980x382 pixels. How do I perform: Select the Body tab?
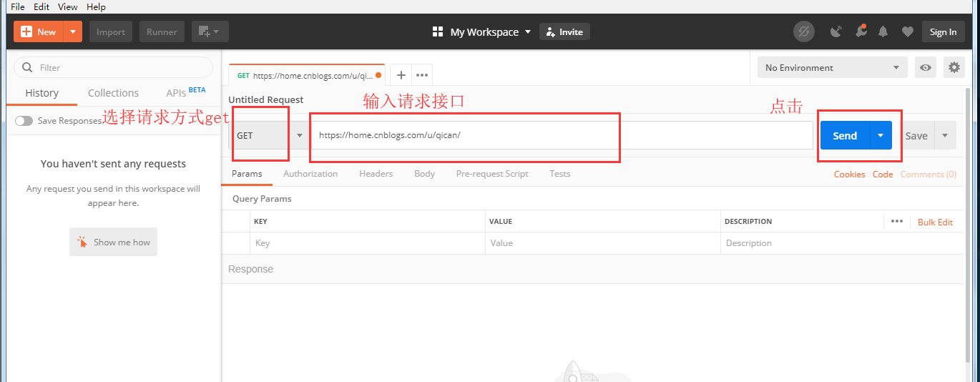pos(424,174)
